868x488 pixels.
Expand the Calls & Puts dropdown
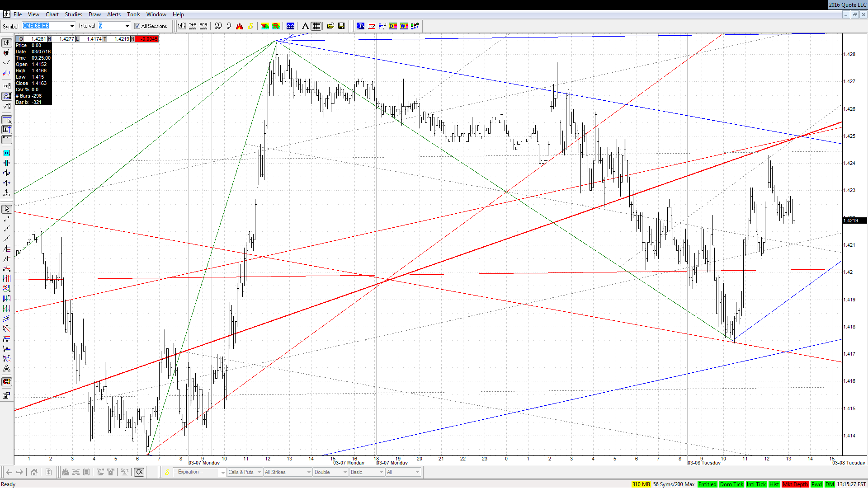tap(245, 472)
